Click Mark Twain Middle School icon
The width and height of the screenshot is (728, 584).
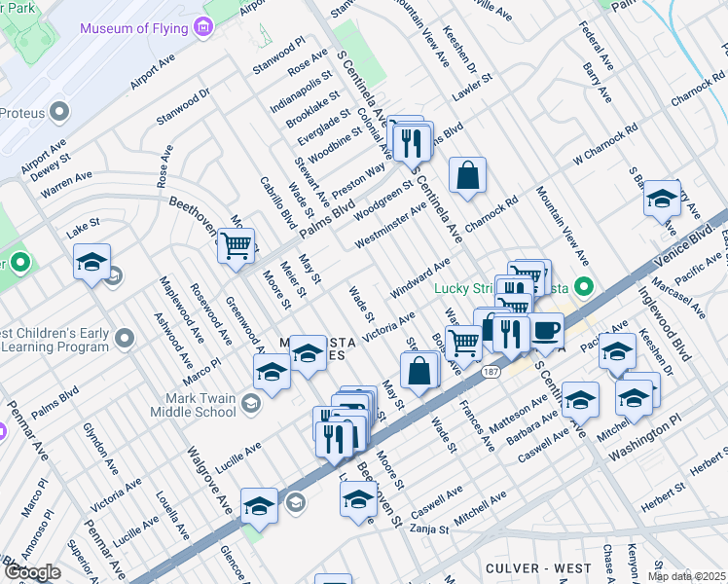point(251,404)
